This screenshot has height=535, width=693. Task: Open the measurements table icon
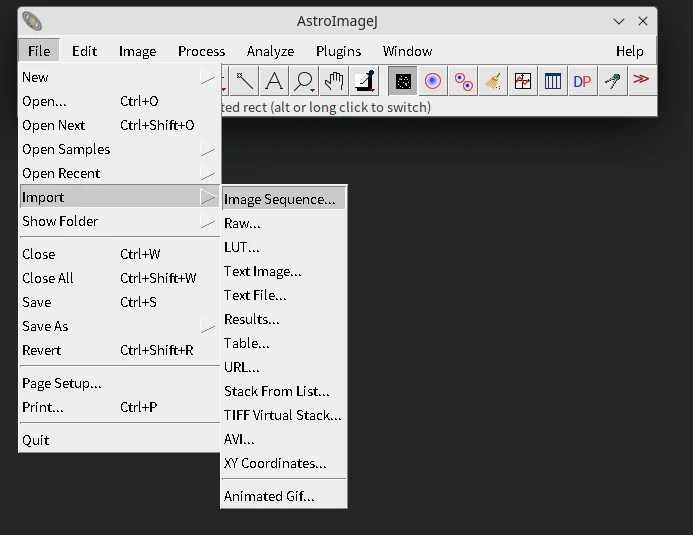point(552,81)
